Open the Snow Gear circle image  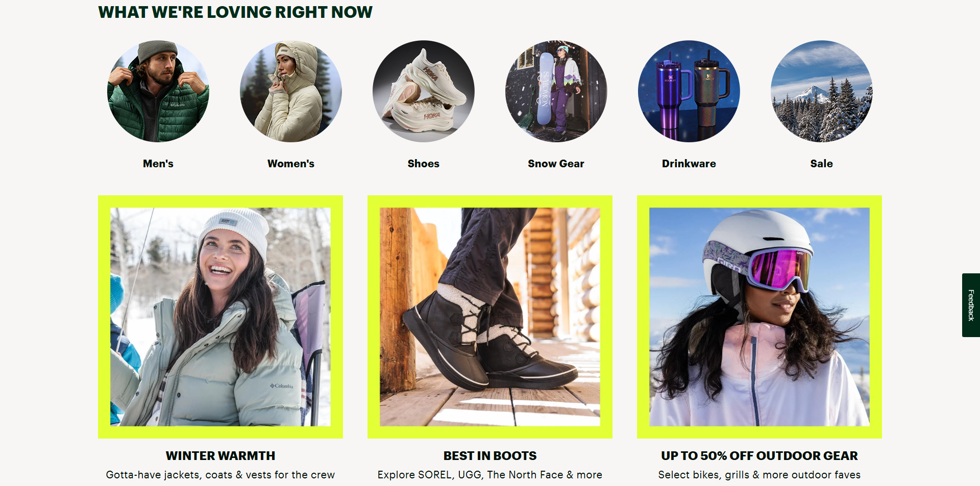[x=556, y=91]
